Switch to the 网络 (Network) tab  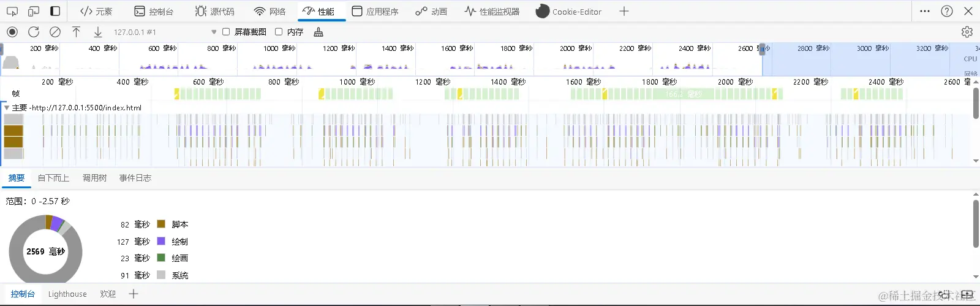[269, 11]
